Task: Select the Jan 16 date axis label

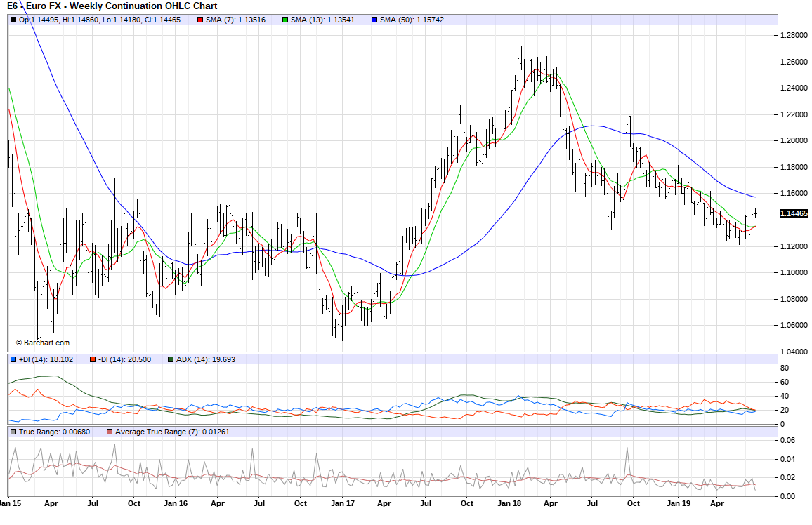Action: pyautogui.click(x=176, y=503)
